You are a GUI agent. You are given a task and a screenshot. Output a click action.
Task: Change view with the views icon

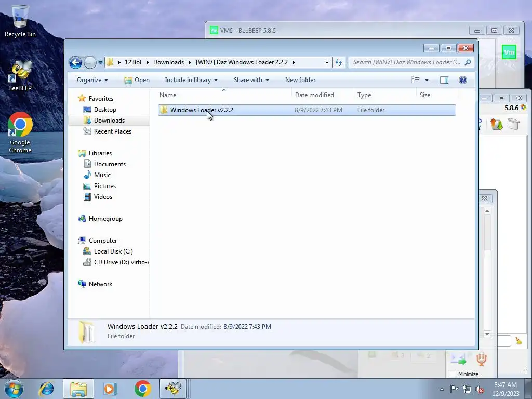pyautogui.click(x=416, y=80)
